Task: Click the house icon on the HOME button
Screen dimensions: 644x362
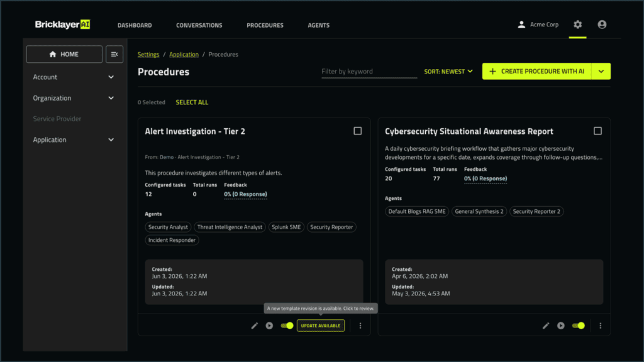Action: point(53,54)
